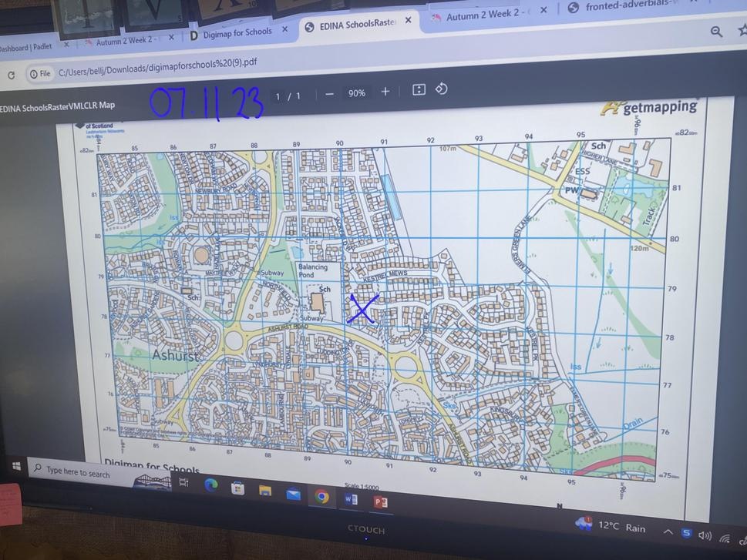Open PowerPoint from the taskbar
This screenshot has width=747, height=560.
[380, 502]
